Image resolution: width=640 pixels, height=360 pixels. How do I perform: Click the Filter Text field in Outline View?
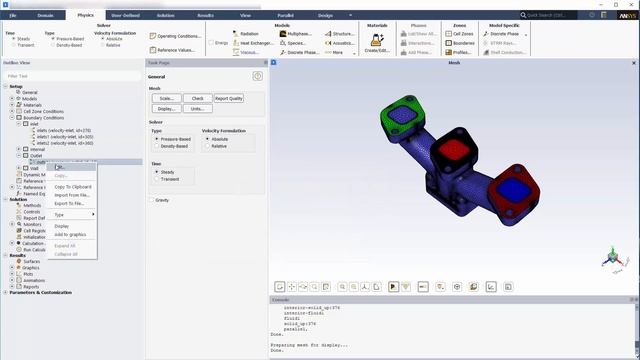click(73, 76)
